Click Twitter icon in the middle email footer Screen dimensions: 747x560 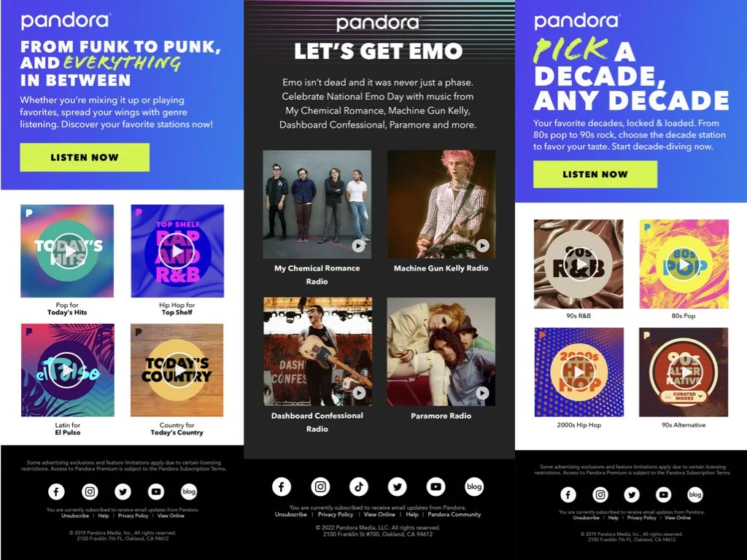pos(398,486)
